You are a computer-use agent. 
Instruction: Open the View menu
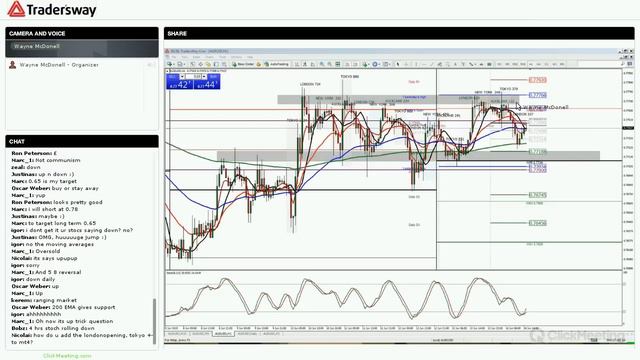point(184,57)
